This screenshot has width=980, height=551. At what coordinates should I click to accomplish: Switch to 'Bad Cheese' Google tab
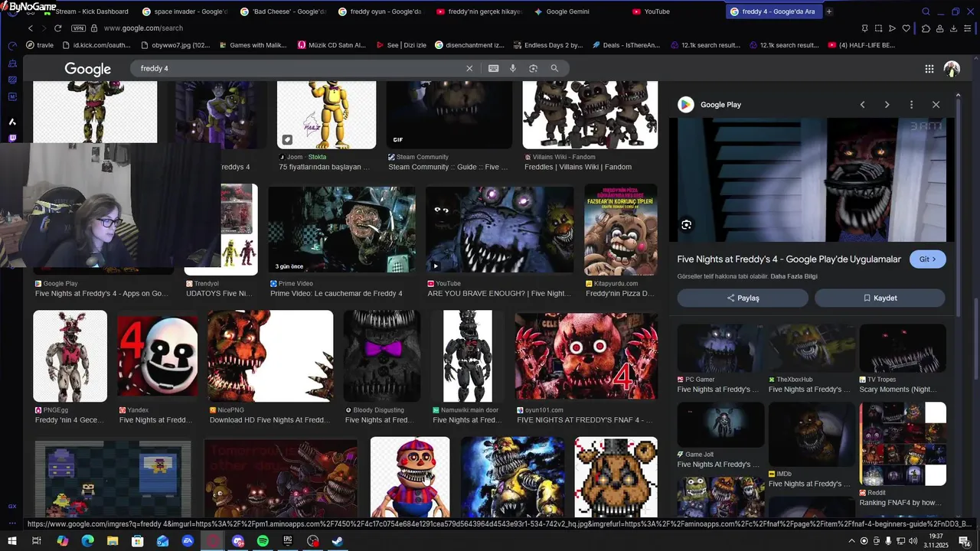pyautogui.click(x=283, y=11)
